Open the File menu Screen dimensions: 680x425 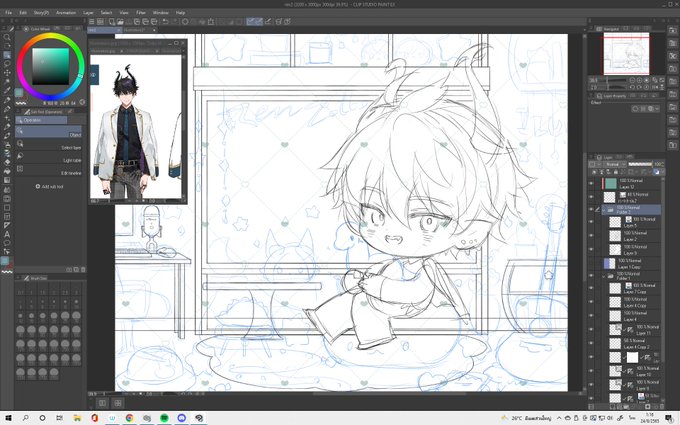click(x=8, y=13)
